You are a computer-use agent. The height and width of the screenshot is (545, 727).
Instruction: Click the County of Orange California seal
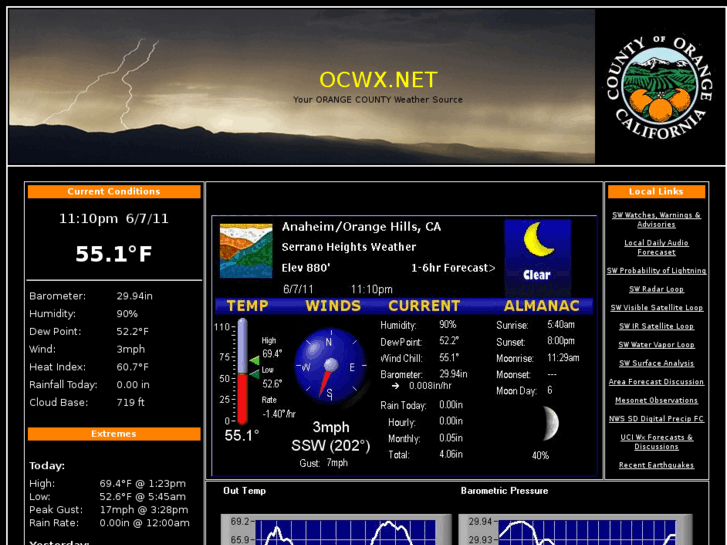coord(660,88)
